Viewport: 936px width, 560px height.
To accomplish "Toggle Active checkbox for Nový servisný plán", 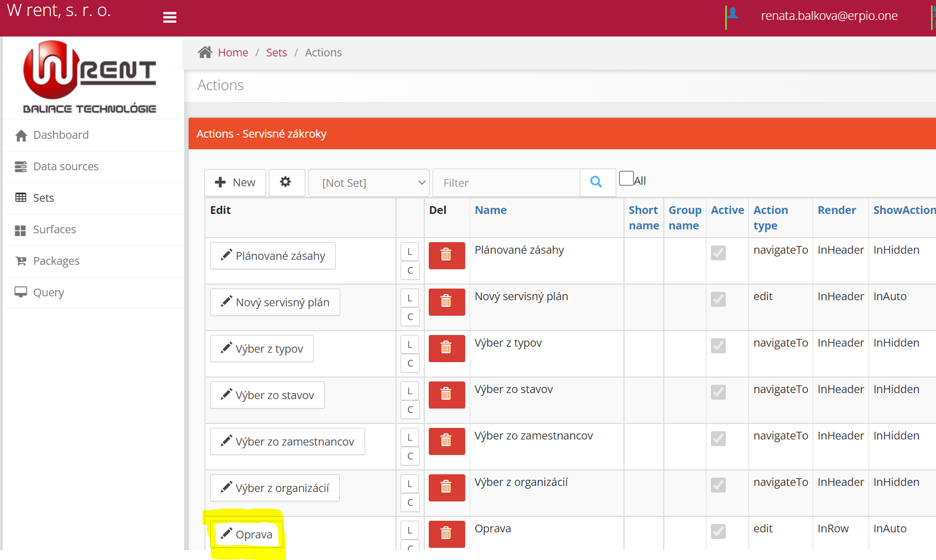I will (x=718, y=299).
